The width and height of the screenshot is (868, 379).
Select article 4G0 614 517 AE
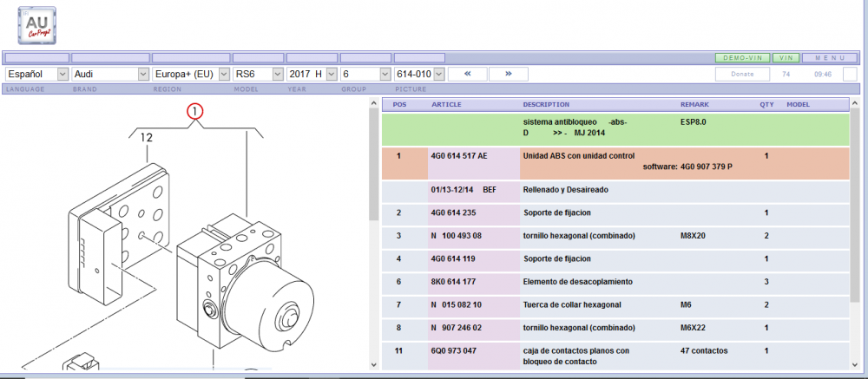click(459, 156)
